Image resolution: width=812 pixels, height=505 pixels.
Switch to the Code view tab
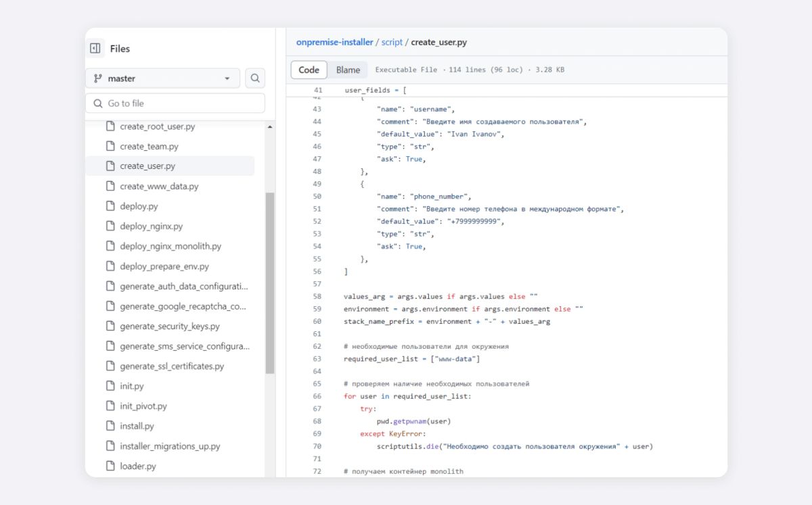(x=309, y=70)
